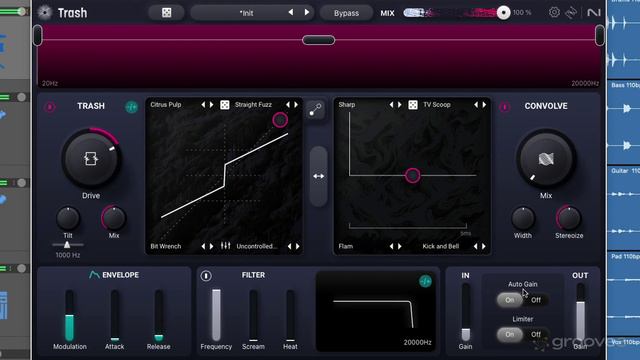Click the Release slider in Envelope
Viewport: 640px width, 360px height.
pyautogui.click(x=159, y=316)
